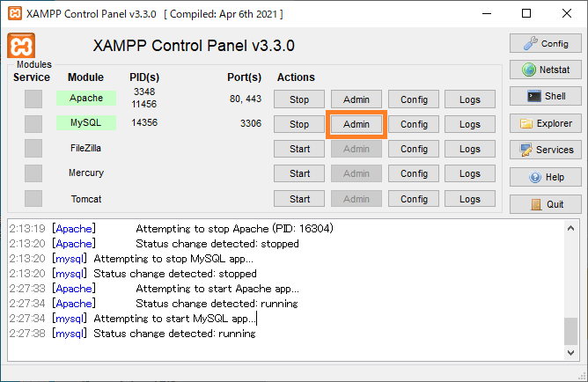This screenshot has height=382, width=588.
Task: View the Mercury Logs
Action: click(x=470, y=173)
